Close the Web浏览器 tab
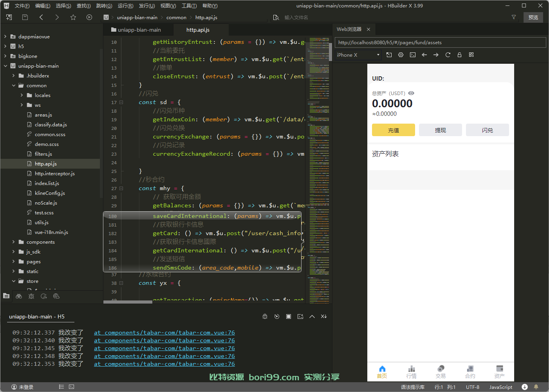This screenshot has width=549, height=392. coord(368,29)
